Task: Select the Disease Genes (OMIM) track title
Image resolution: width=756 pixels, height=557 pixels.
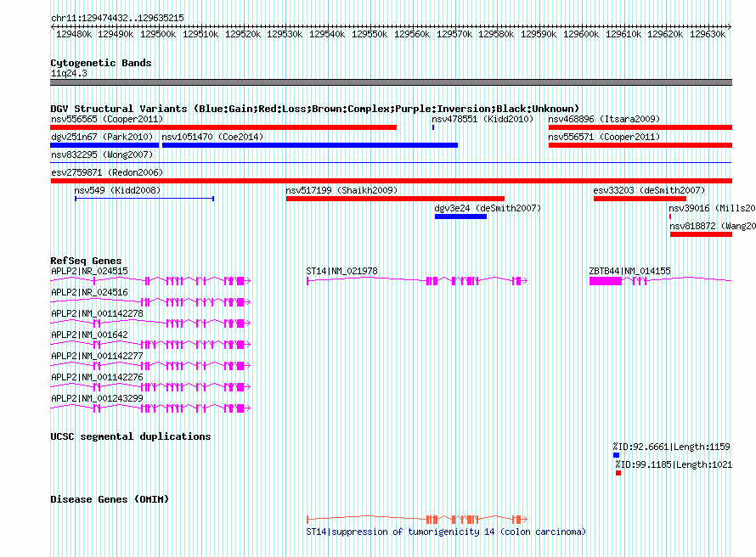Action: [110, 499]
